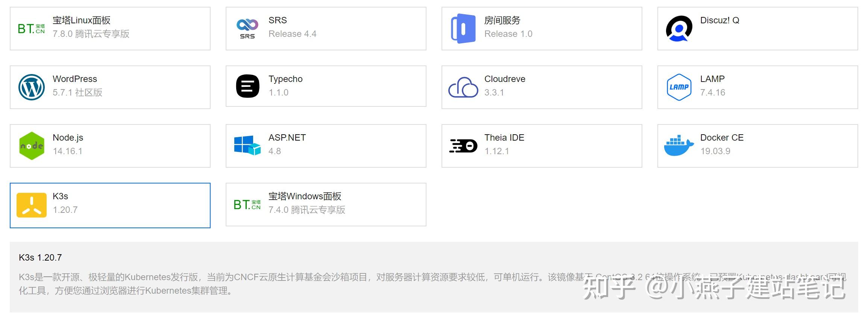Viewport: 868px width, 323px height.
Task: Click version text 5.7.1 社区版
Action: coord(77,93)
